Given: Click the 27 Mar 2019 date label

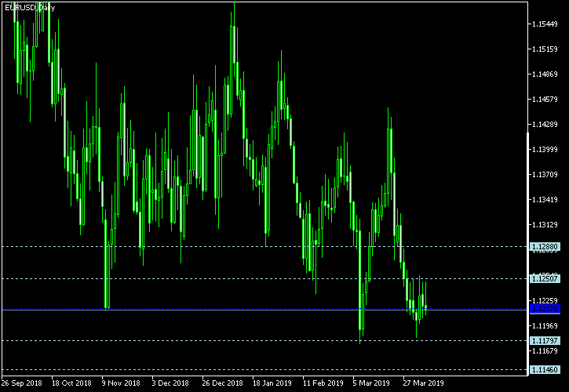Looking at the screenshot, I should point(423,383).
